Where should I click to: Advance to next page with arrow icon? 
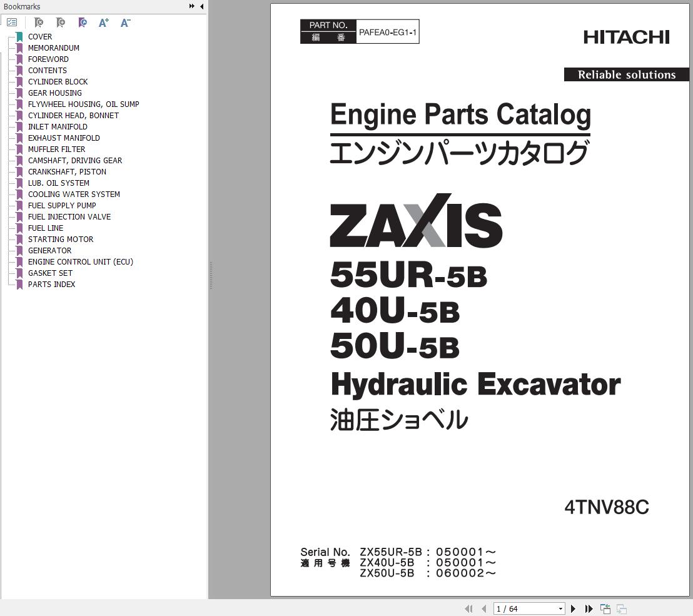[x=574, y=608]
